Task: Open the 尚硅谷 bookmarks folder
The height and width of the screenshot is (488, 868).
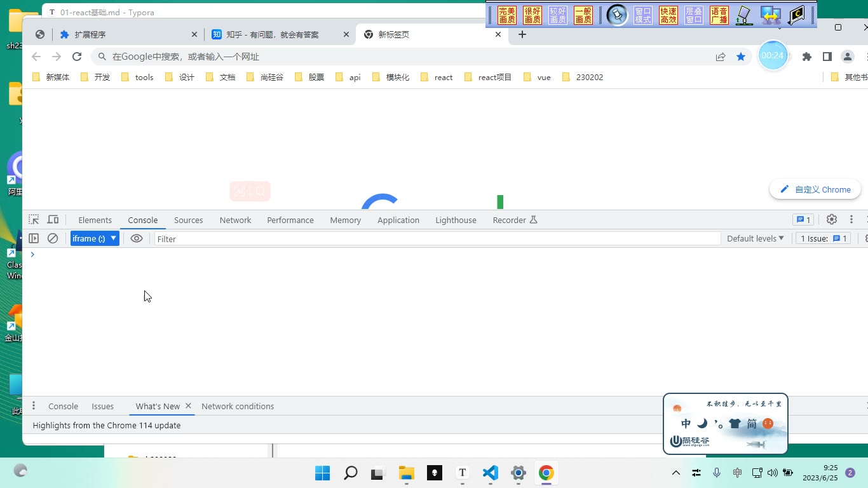Action: click(265, 77)
